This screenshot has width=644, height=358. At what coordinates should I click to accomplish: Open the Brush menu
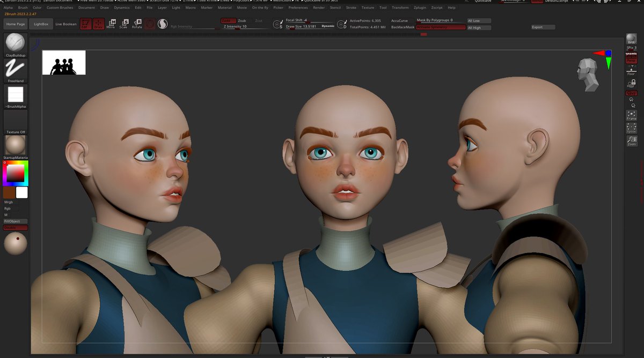[x=22, y=8]
